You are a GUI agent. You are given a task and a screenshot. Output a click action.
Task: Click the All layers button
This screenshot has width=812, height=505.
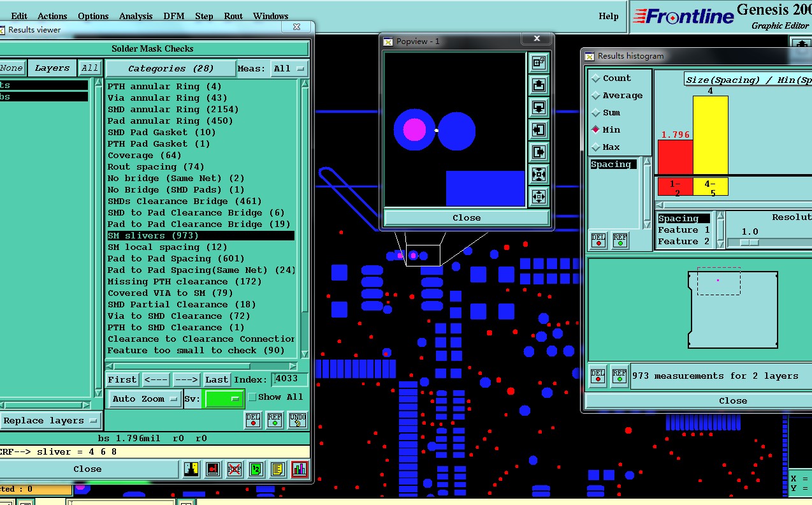pos(90,68)
